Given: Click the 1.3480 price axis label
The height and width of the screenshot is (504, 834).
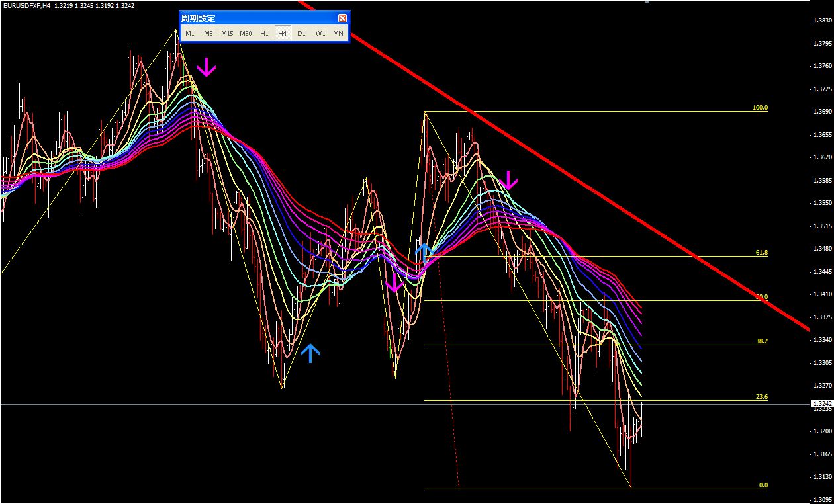Looking at the screenshot, I should 822,249.
